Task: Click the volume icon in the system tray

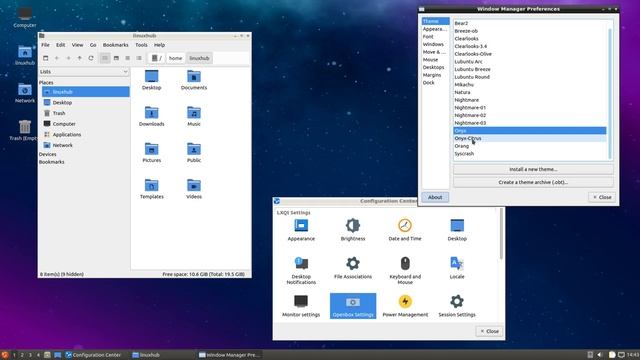Action: 600,355
